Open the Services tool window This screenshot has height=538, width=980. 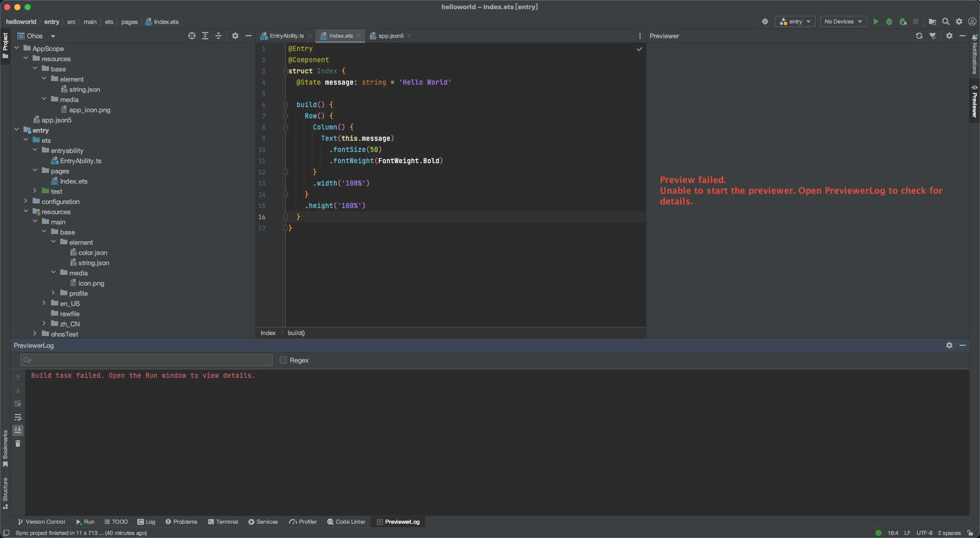click(x=263, y=522)
